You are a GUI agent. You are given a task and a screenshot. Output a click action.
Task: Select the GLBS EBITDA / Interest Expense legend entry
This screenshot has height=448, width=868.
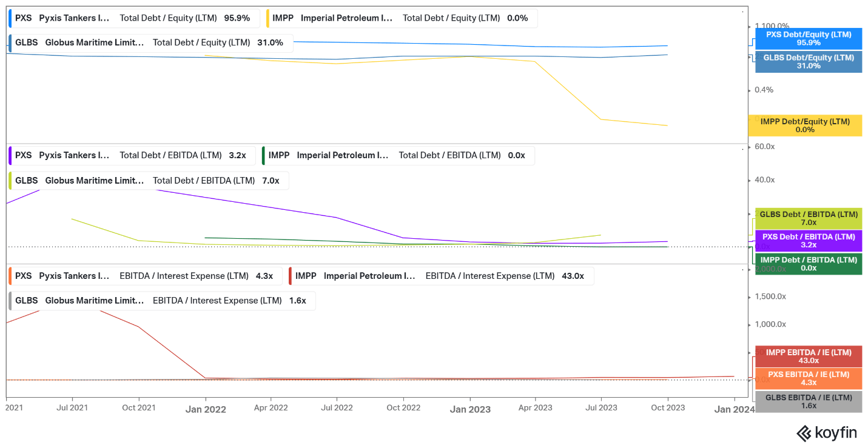161,301
